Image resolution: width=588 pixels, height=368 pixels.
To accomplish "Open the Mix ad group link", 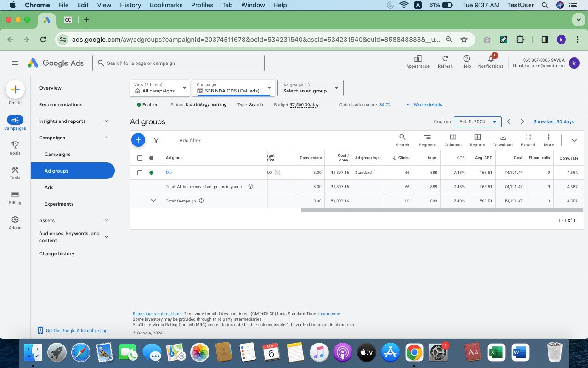I will 169,172.
